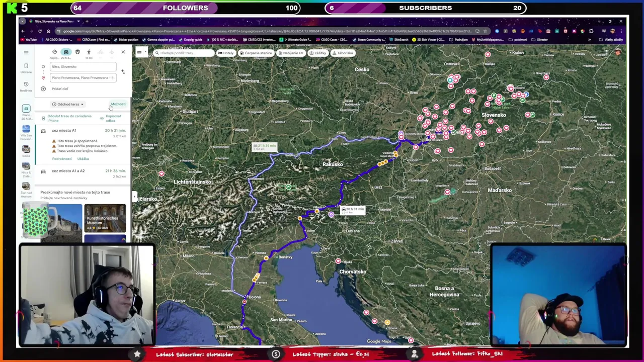The width and height of the screenshot is (644, 362).
Task: Bookmark the page with star icon
Action: point(485,31)
